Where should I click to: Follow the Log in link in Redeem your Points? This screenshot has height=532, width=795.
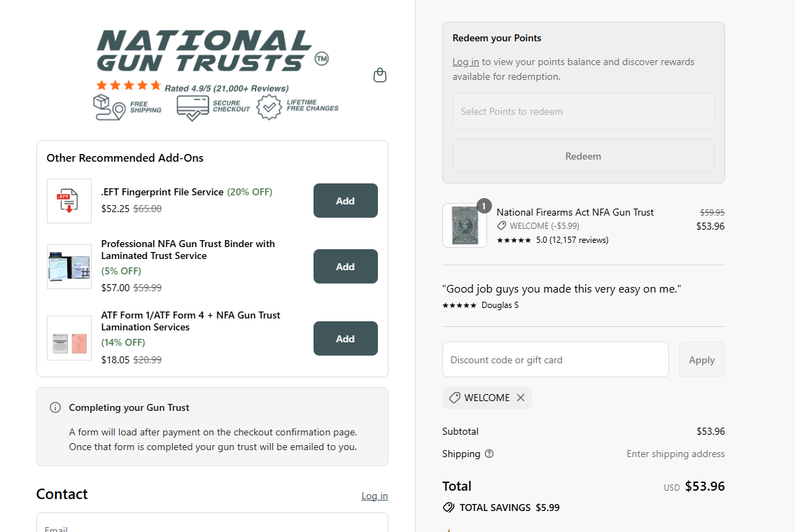point(465,62)
